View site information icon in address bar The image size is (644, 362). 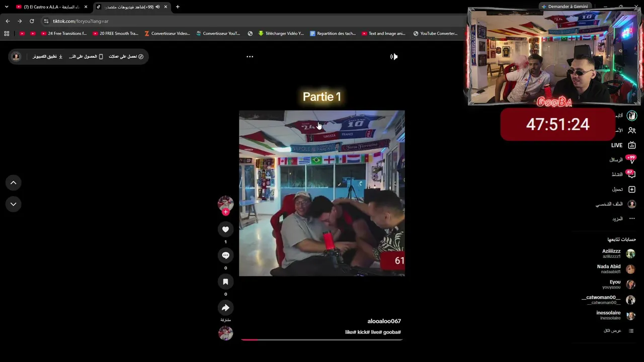[x=46, y=21]
